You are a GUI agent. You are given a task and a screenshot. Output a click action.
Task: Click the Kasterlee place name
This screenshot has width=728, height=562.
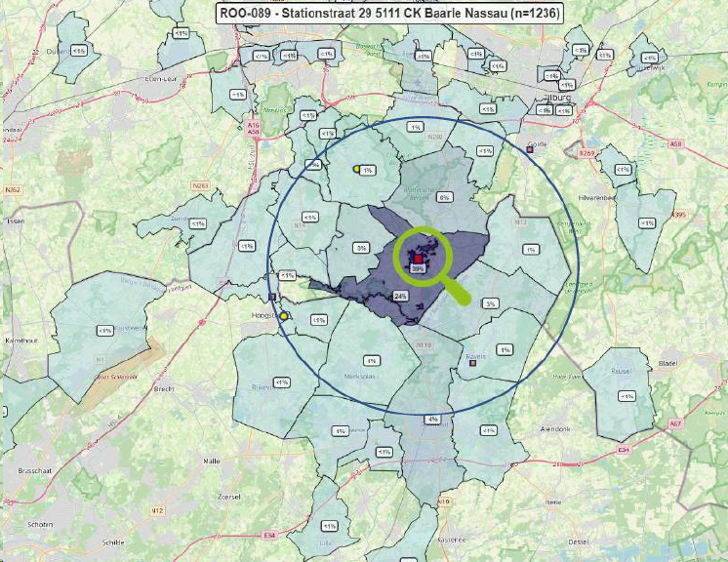[x=451, y=541]
